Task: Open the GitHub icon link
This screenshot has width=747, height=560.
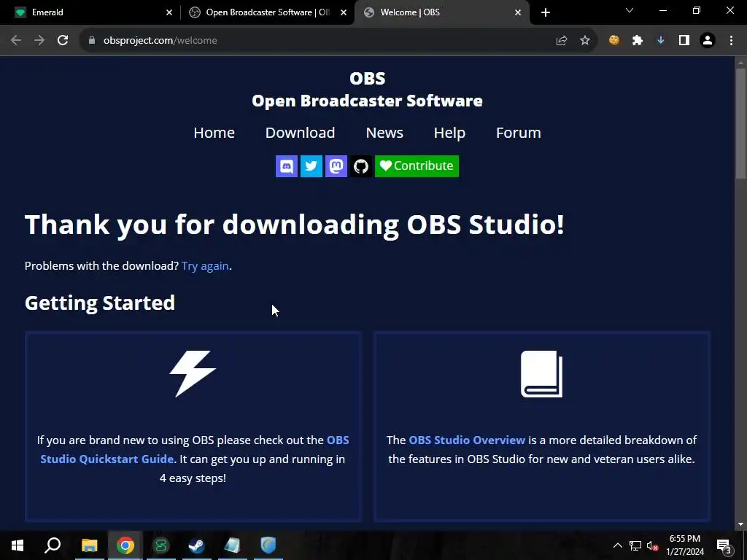Action: click(360, 166)
